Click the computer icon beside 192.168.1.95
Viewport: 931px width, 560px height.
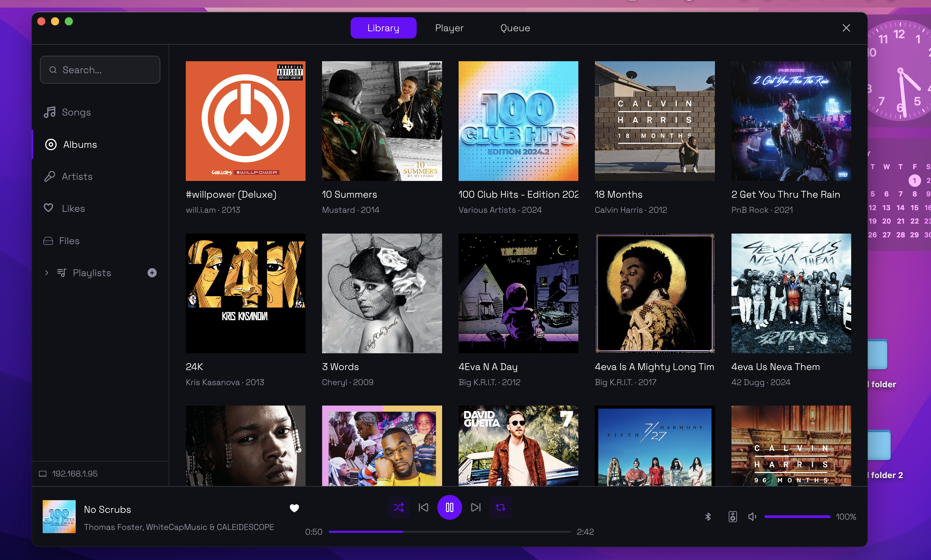(x=43, y=474)
